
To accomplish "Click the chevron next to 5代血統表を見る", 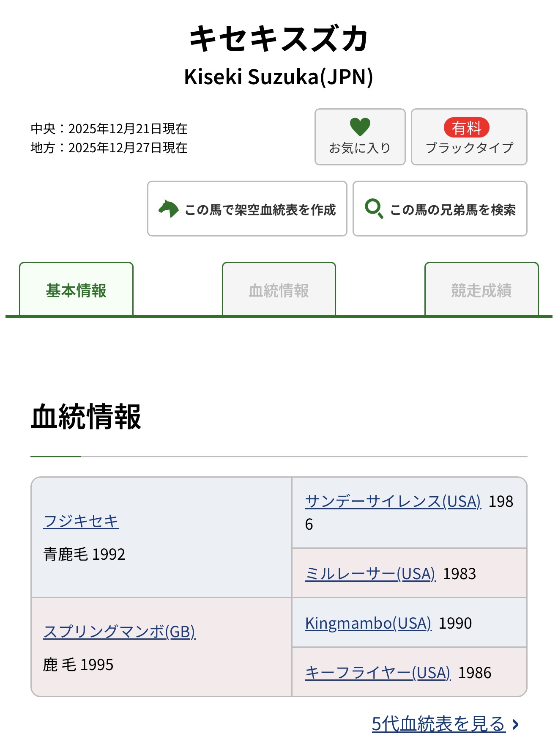I will [x=515, y=724].
